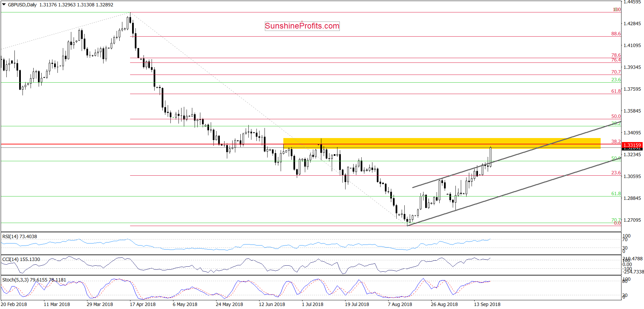Click the red 61.8 Fibonacci label

coord(616,91)
